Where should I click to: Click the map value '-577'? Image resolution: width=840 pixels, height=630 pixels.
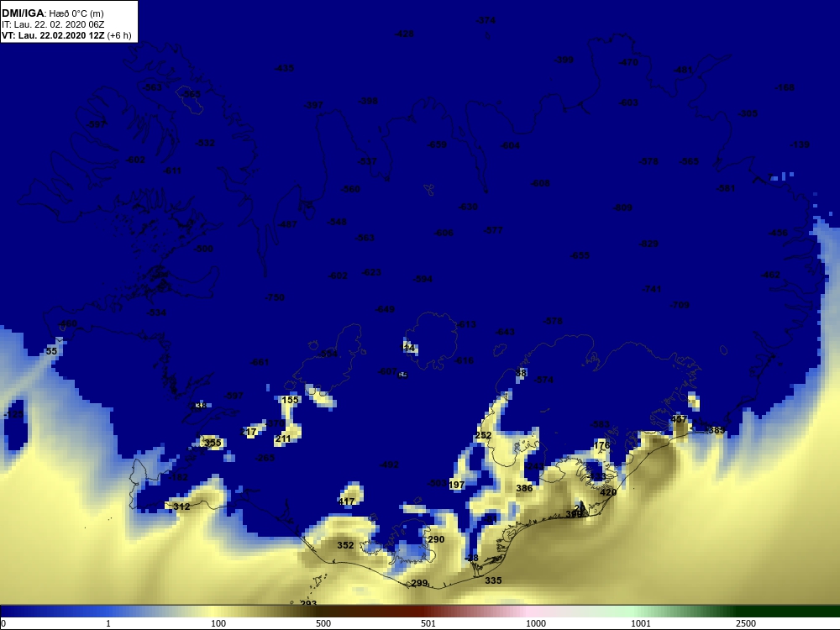492,230
